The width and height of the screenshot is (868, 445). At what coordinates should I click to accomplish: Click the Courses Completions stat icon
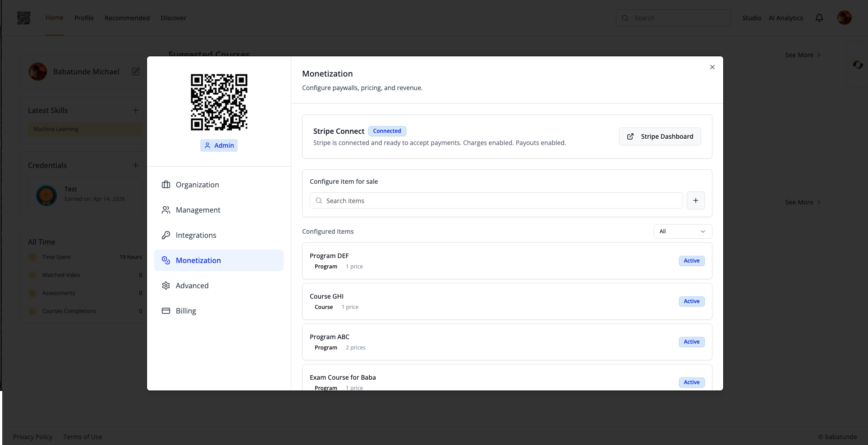click(x=32, y=311)
